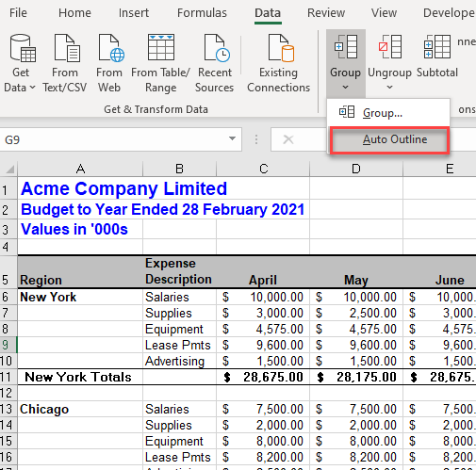Screen dimensions: 476x470
Task: Select column C header
Action: (x=263, y=169)
